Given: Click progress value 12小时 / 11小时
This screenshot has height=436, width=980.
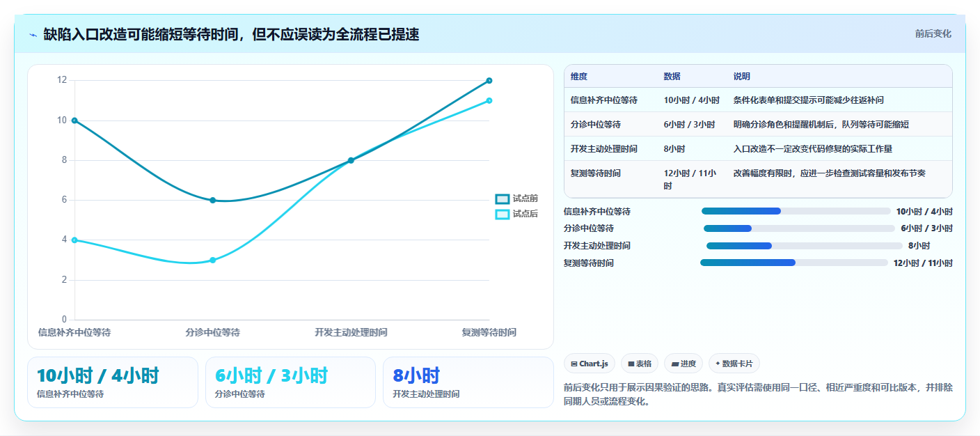Looking at the screenshot, I should (x=923, y=263).
